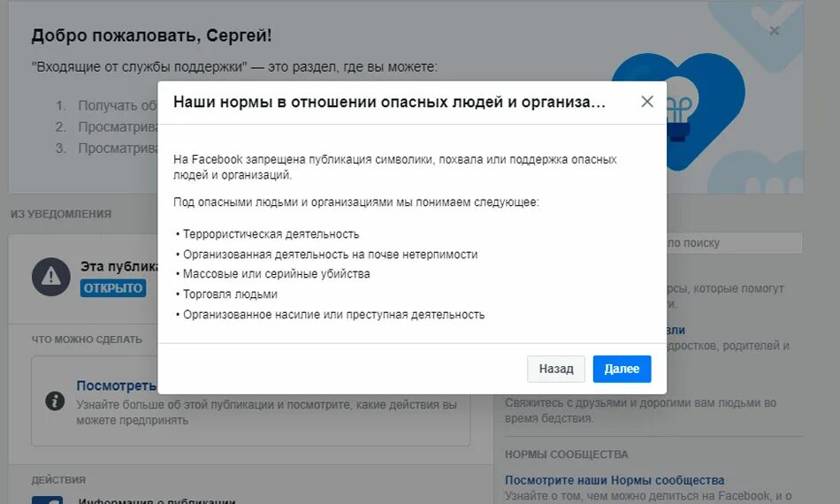Image resolution: width=840 pixels, height=504 pixels.
Task: Select bullet Террористическая деятельность
Action: [271, 234]
